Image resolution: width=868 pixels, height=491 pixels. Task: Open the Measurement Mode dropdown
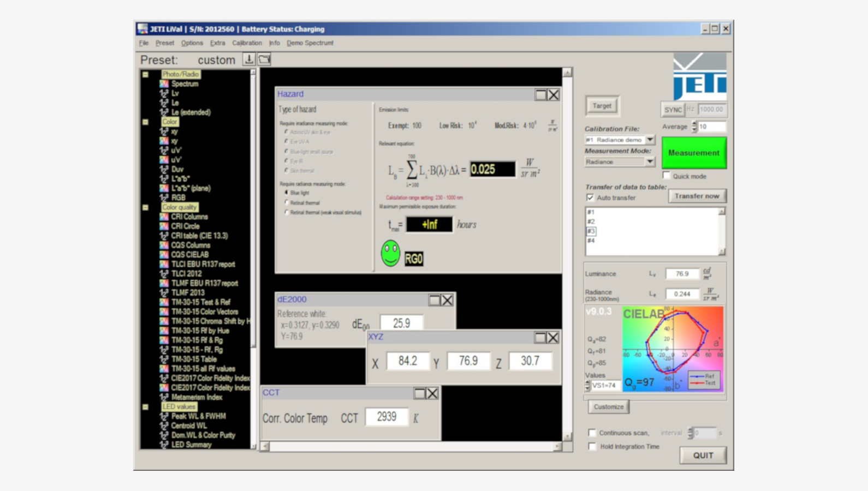[x=650, y=162]
